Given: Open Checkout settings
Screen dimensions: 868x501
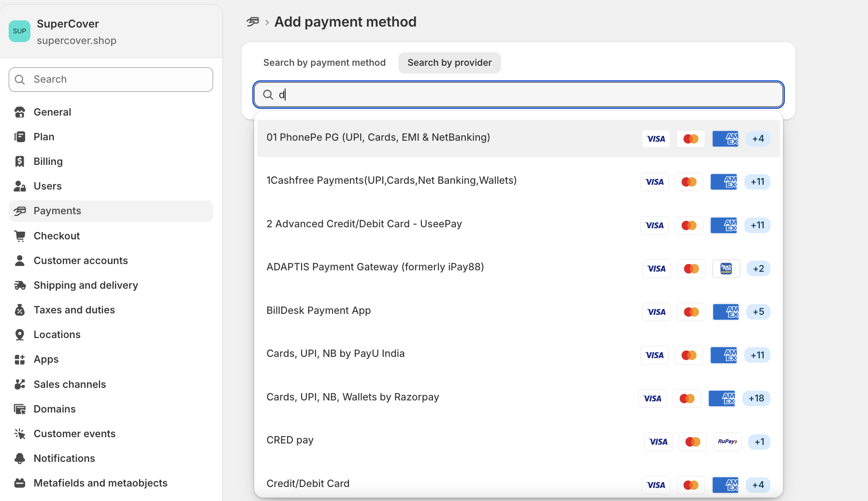Looking at the screenshot, I should 111,236.
